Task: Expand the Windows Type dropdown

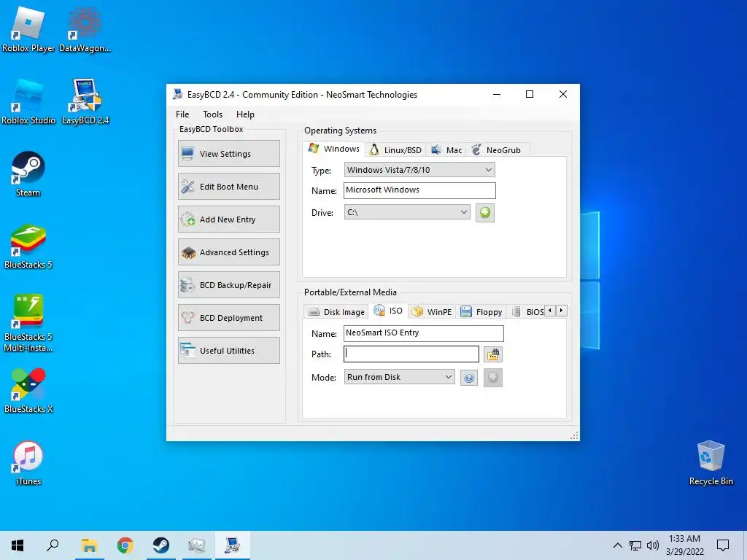Action: 419,170
